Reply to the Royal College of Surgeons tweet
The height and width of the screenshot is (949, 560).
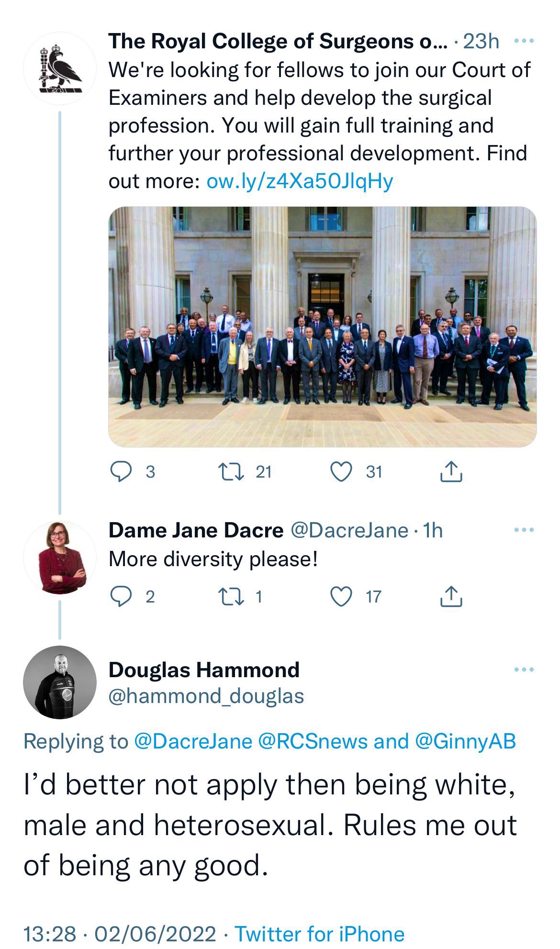click(x=121, y=471)
